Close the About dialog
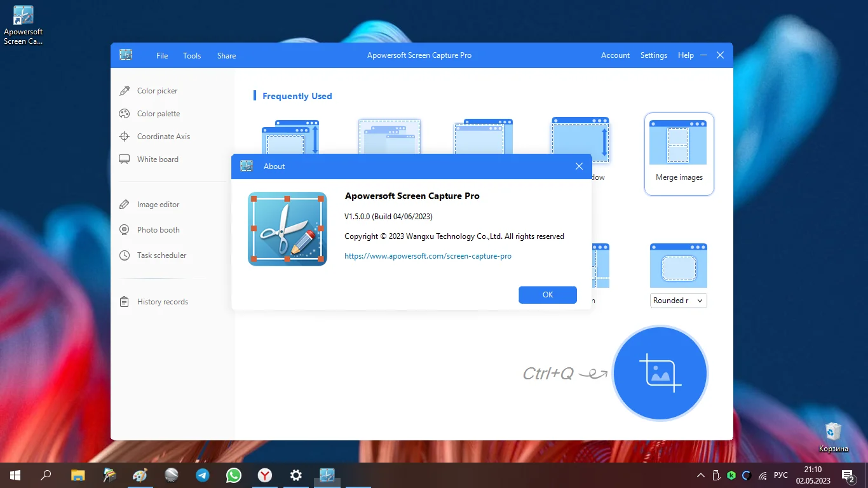The height and width of the screenshot is (488, 868). click(579, 166)
